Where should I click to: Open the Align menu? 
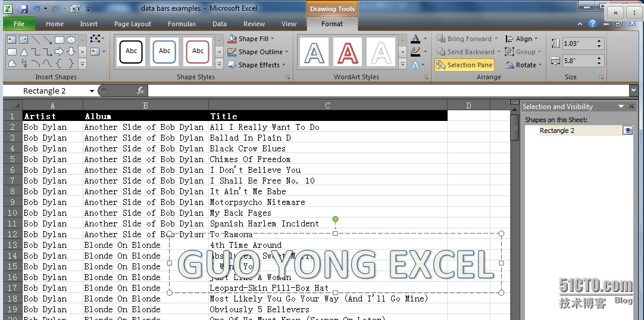pos(521,39)
